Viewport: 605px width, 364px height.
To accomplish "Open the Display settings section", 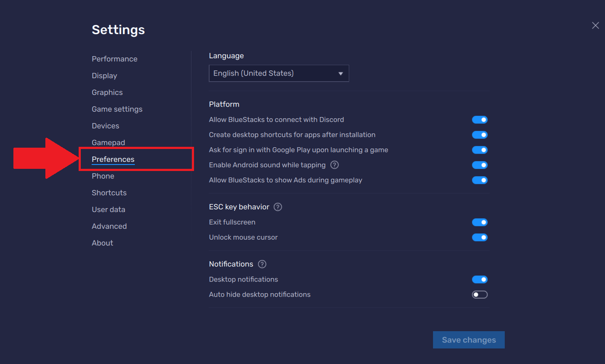I will click(104, 76).
